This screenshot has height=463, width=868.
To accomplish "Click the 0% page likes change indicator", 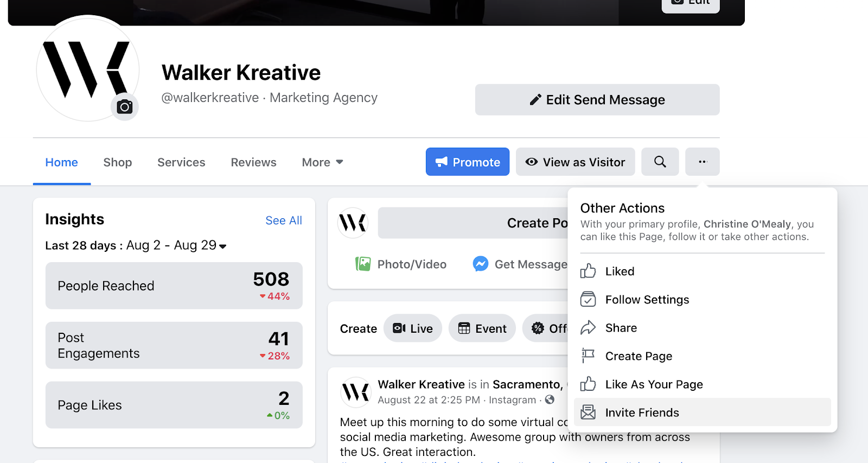I will 278,416.
